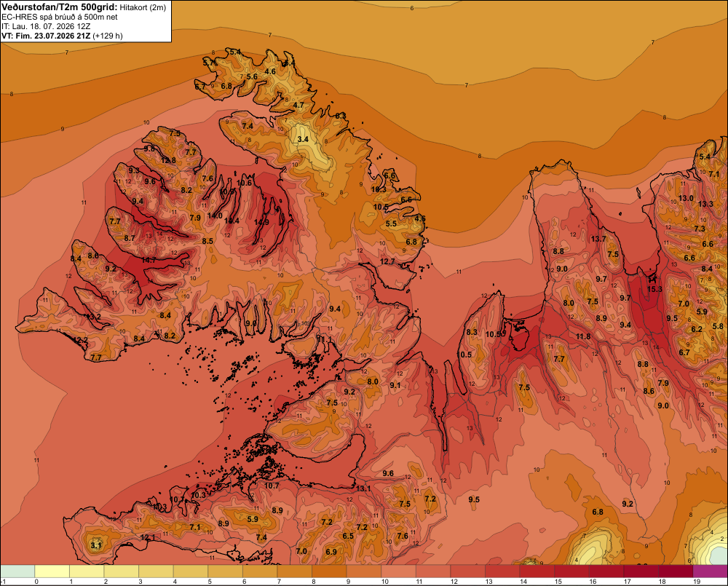Select the 12.7 temperature reading
This screenshot has width=728, height=586.
coord(387,261)
